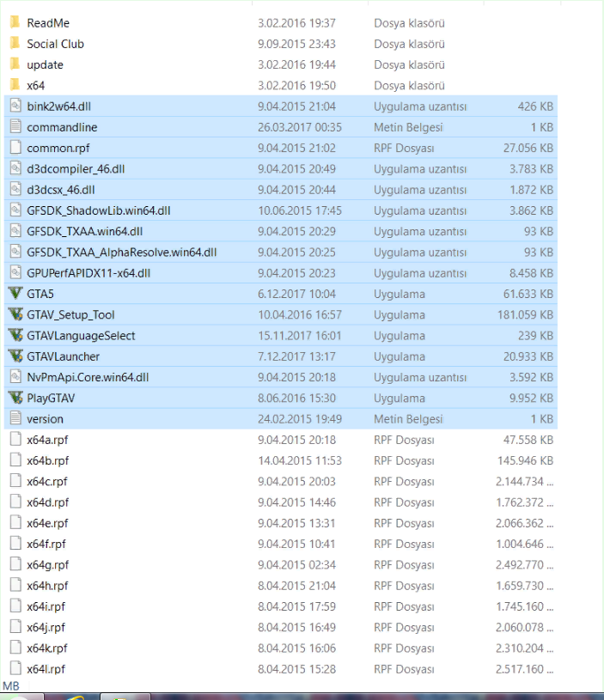Viewport: 604px width, 700px height.
Task: Select the x64l.rpf file icon
Action: pos(15,668)
